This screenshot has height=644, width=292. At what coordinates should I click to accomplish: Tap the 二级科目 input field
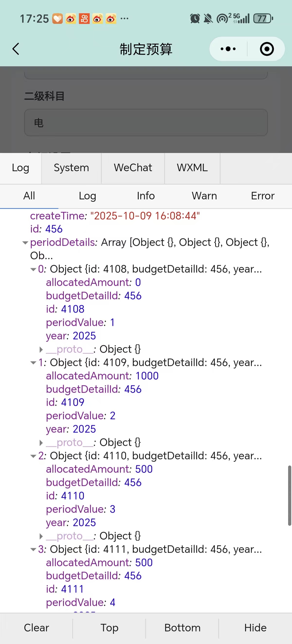tap(146, 122)
